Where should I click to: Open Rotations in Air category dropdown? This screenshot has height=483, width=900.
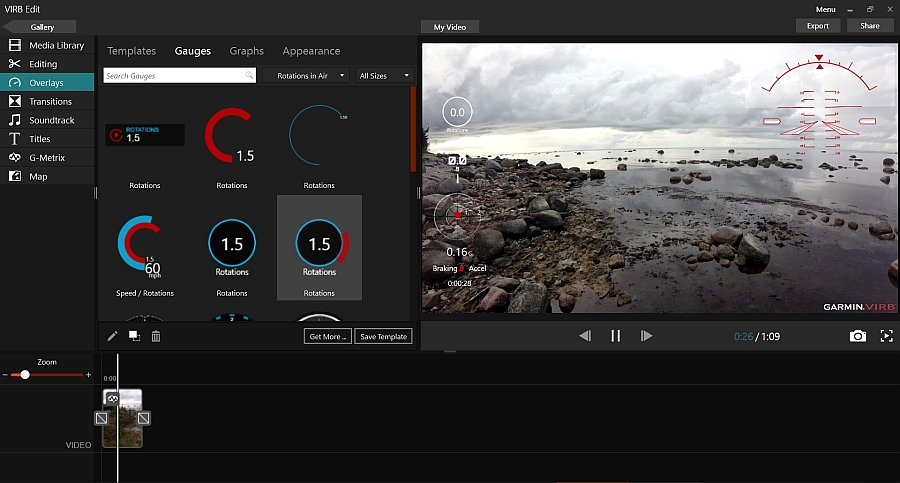[306, 75]
